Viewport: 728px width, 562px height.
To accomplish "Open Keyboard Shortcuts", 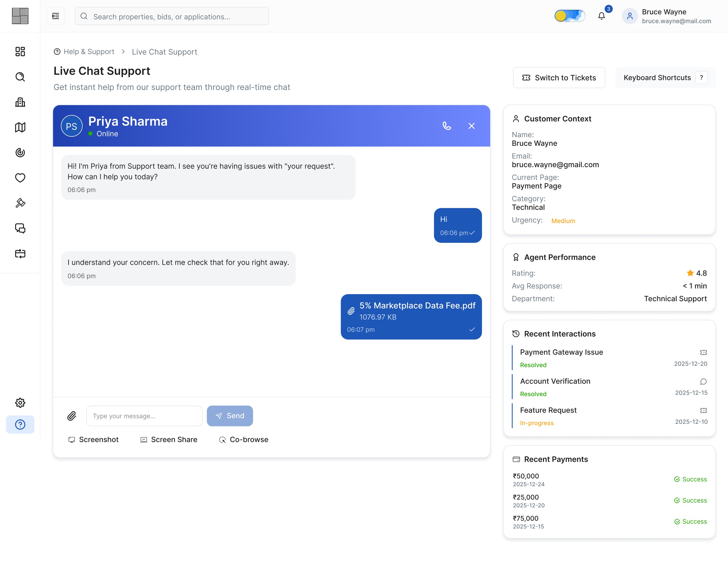I will pyautogui.click(x=665, y=78).
